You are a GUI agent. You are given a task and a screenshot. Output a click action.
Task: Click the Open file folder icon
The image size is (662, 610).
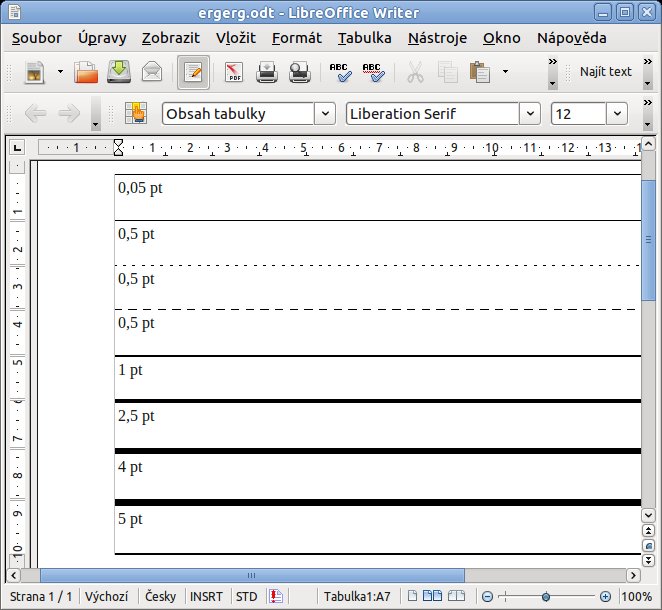click(x=86, y=72)
